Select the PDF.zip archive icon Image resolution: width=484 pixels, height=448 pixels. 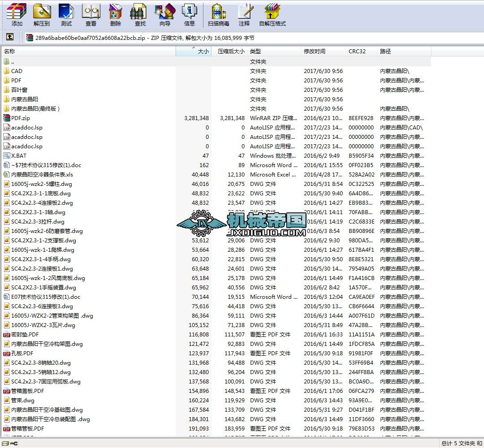point(6,118)
